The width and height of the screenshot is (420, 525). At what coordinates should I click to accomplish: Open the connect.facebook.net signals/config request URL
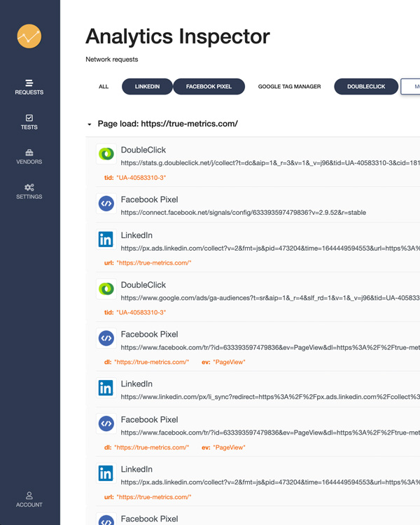(x=243, y=212)
